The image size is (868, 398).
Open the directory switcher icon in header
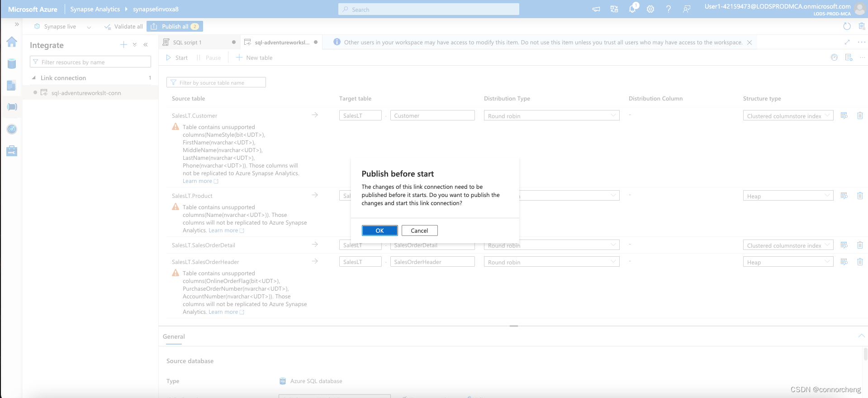click(x=614, y=9)
